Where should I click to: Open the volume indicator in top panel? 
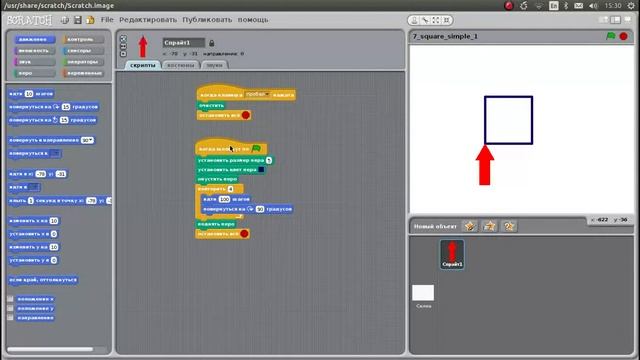(593, 6)
